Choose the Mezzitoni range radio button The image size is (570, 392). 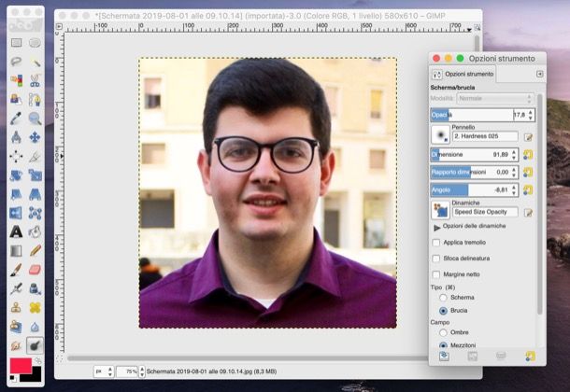click(x=443, y=345)
